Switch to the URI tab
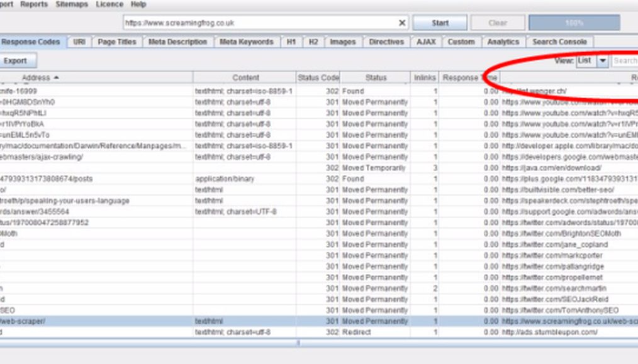 pyautogui.click(x=79, y=42)
